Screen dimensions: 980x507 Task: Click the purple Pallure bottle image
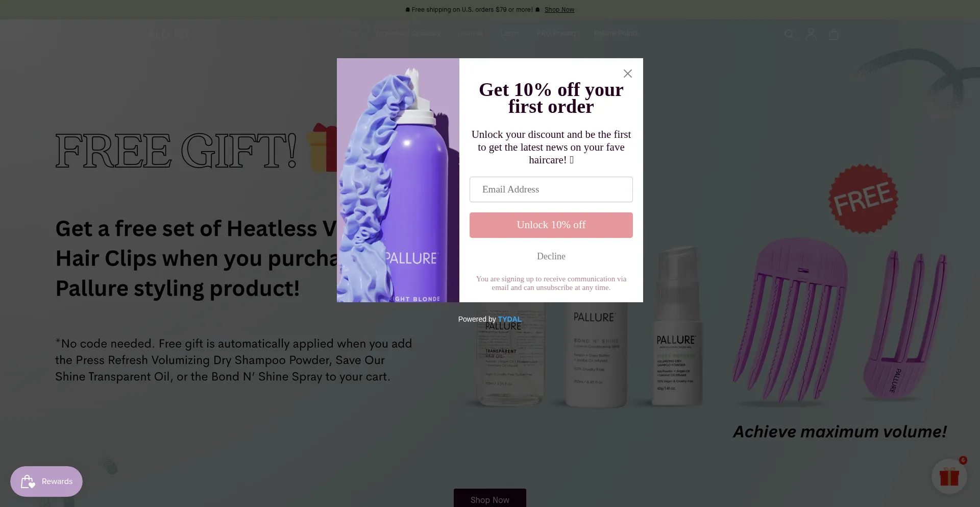398,180
